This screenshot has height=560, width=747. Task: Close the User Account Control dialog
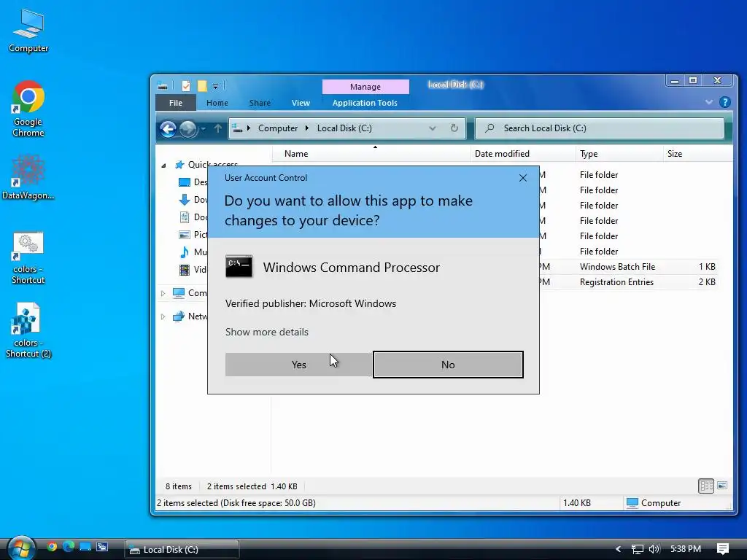(x=522, y=178)
